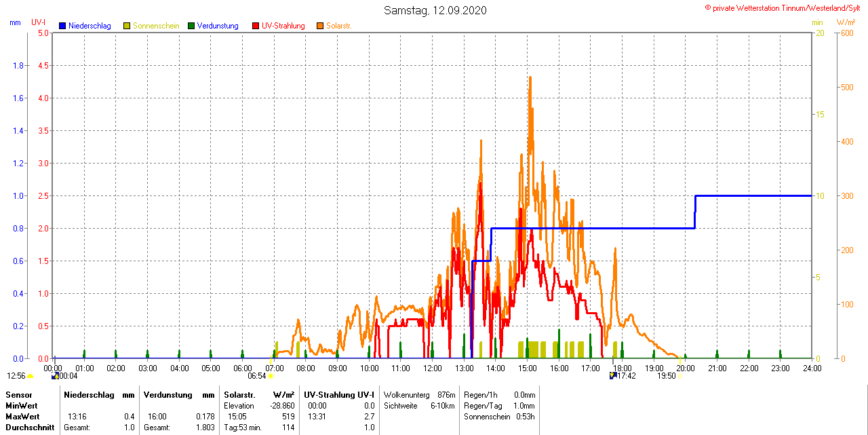Click the 03:00 tick on the time axis
This screenshot has height=435, width=868.
pos(148,368)
